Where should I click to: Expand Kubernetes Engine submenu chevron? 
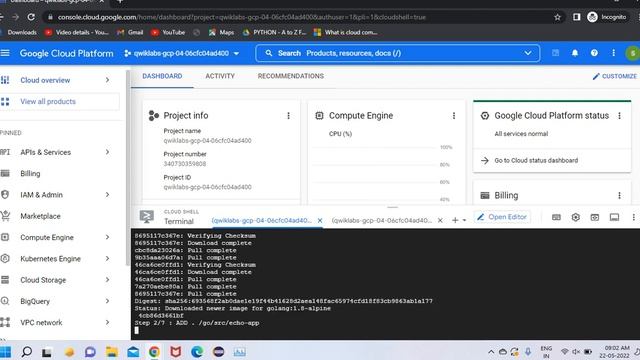coord(107,258)
